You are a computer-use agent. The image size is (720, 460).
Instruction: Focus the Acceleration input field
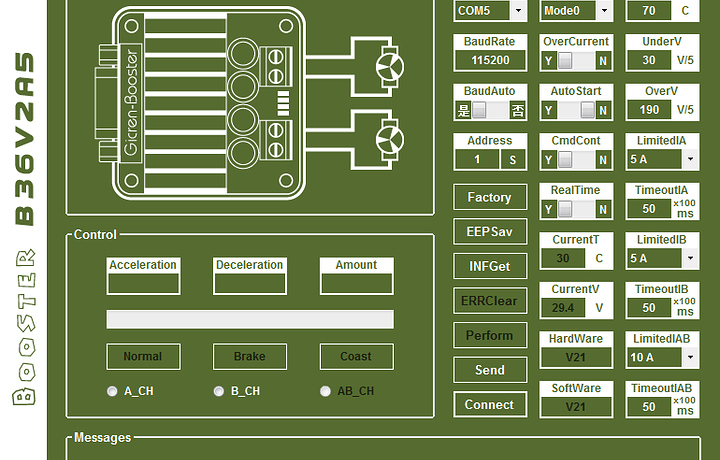click(143, 283)
